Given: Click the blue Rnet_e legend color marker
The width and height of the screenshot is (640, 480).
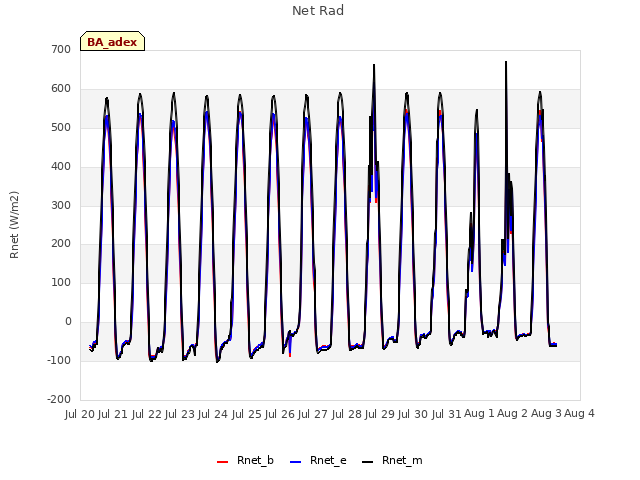Looking at the screenshot, I should tap(296, 462).
